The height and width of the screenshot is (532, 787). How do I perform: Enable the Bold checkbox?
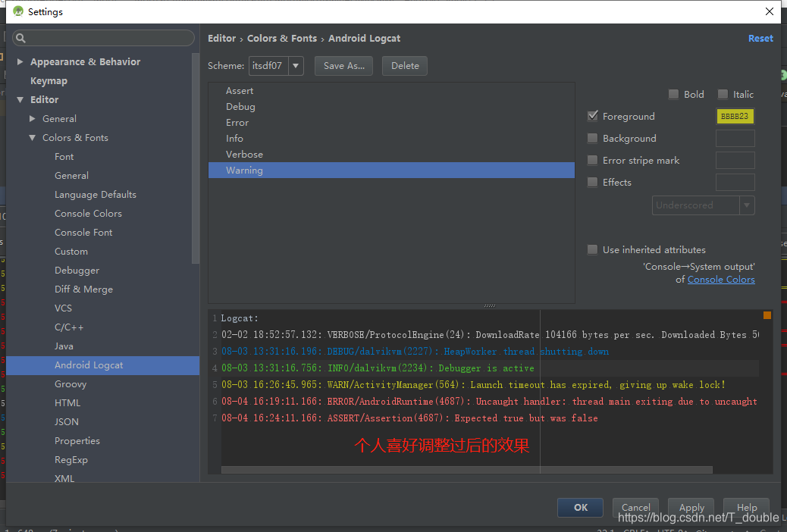[673, 95]
